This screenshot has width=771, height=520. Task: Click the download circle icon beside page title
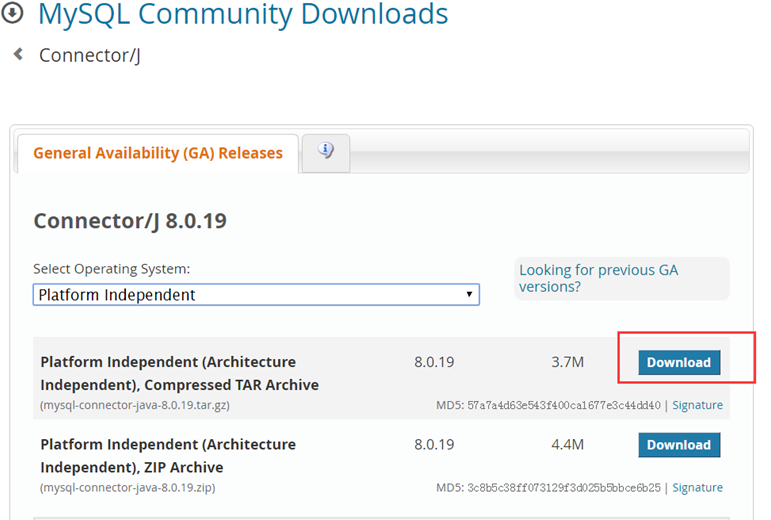point(12,13)
